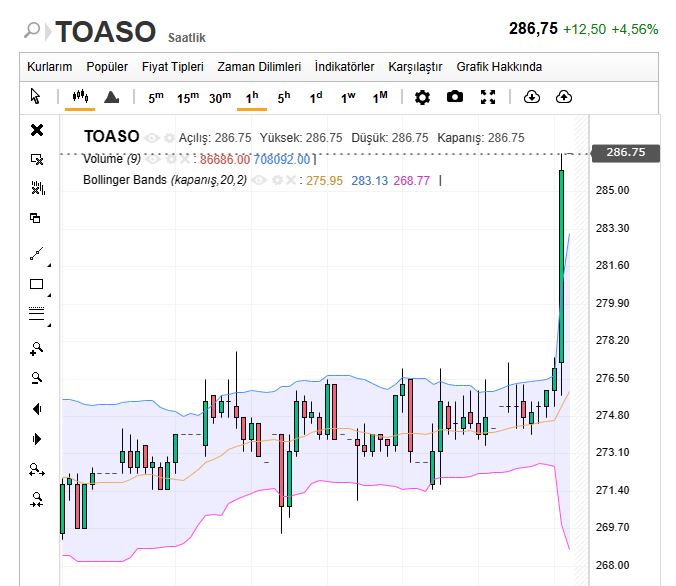The height and width of the screenshot is (586, 676).
Task: Expand the horizontal lines tool submenu arrow
Action: (49, 325)
